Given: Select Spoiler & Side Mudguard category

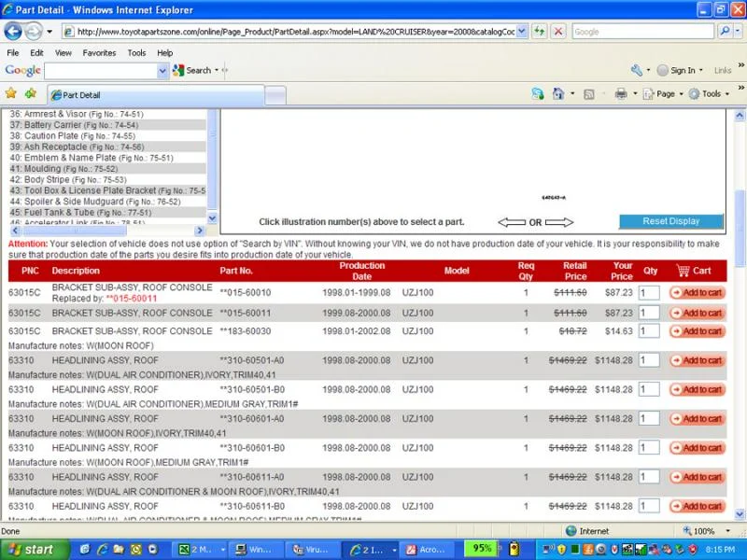Looking at the screenshot, I should pyautogui.click(x=107, y=202).
